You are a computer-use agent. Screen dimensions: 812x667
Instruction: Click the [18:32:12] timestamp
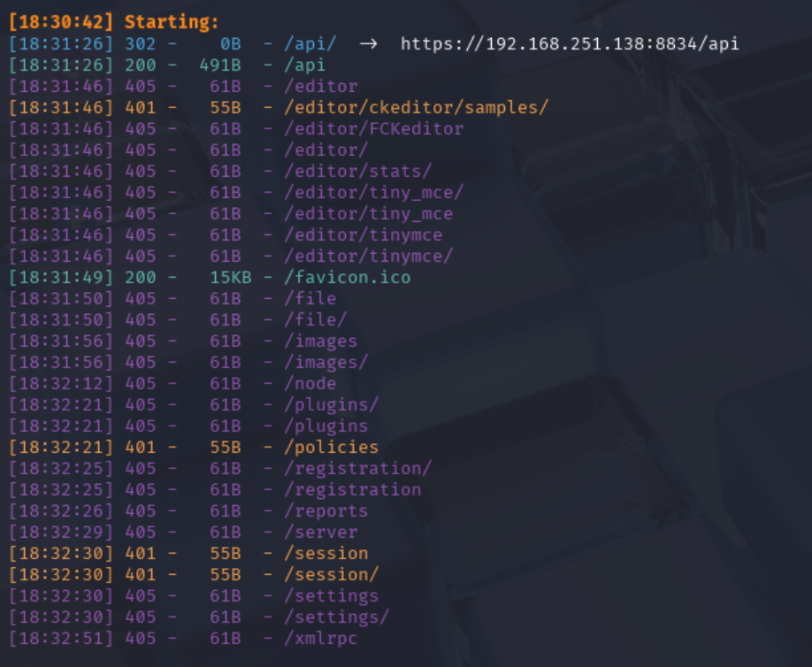(x=61, y=384)
